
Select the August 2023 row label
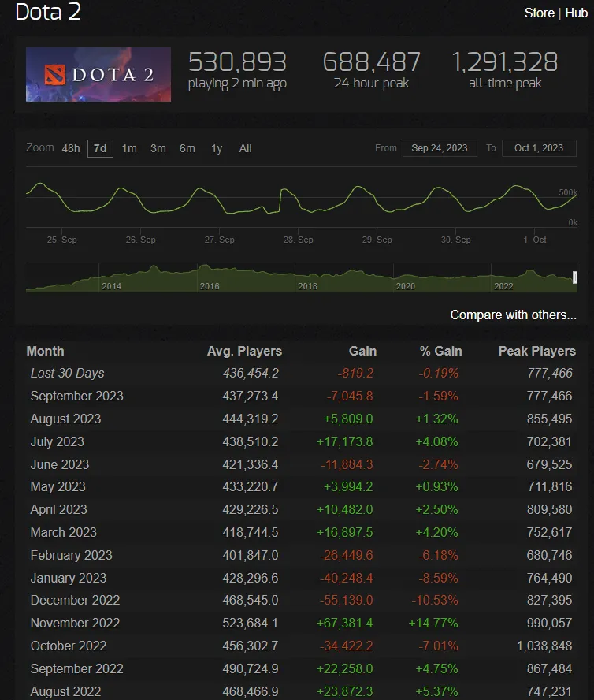(65, 419)
